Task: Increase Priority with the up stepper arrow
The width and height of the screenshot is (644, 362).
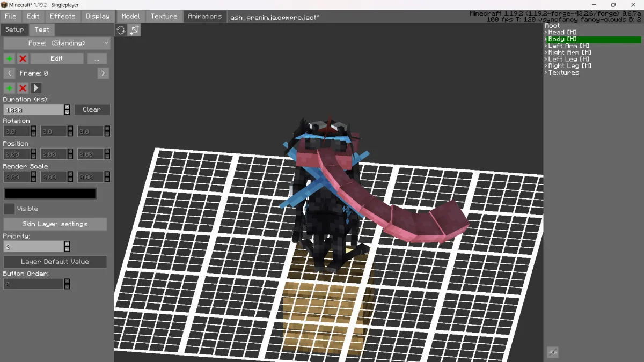Action: (67, 244)
